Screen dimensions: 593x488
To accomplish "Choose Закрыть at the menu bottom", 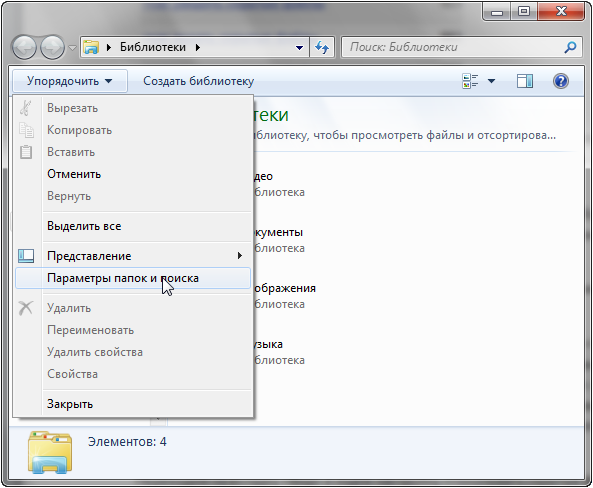I will [70, 404].
